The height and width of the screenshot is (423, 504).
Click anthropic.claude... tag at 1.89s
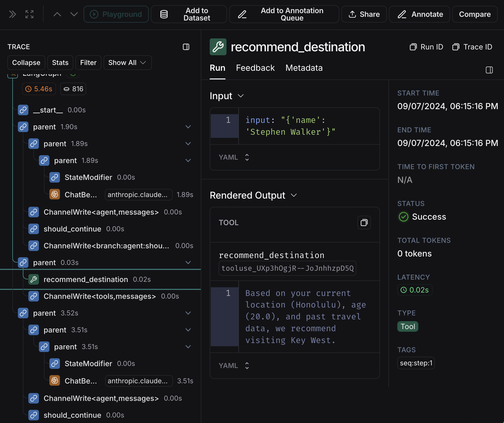point(138,195)
